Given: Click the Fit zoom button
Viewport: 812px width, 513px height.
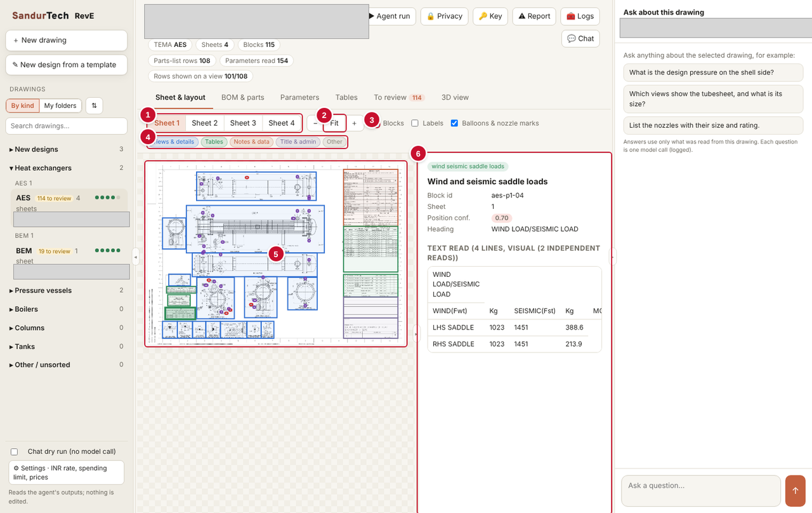Looking at the screenshot, I should [334, 123].
